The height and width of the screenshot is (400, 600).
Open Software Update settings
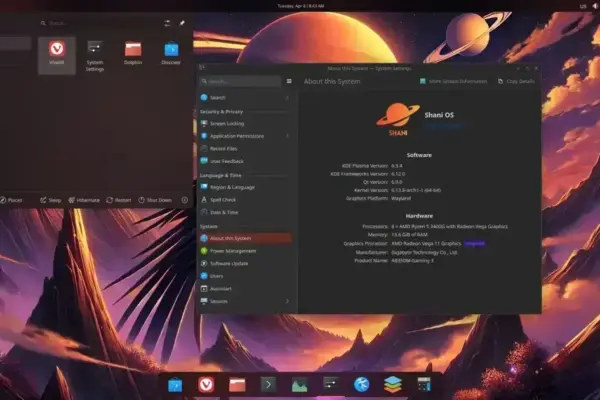245,263
